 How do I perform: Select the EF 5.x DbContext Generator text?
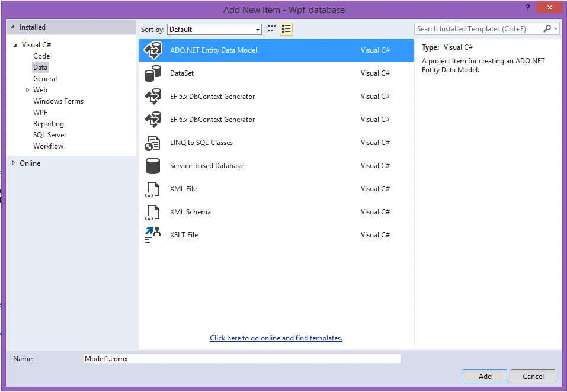pyautogui.click(x=212, y=97)
